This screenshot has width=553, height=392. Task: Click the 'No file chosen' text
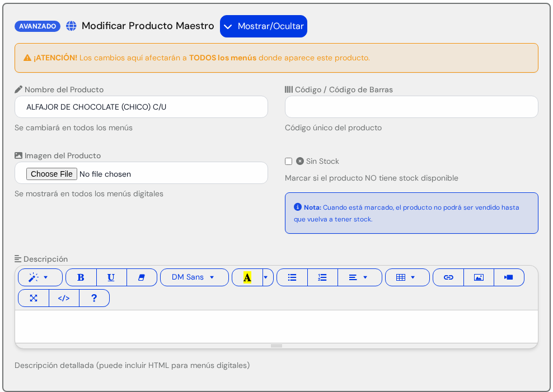point(105,174)
